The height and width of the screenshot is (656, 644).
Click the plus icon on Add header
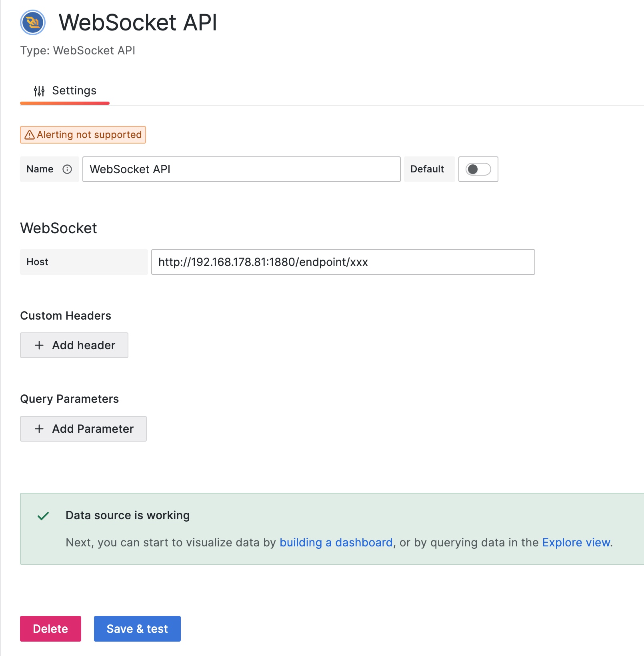point(39,345)
